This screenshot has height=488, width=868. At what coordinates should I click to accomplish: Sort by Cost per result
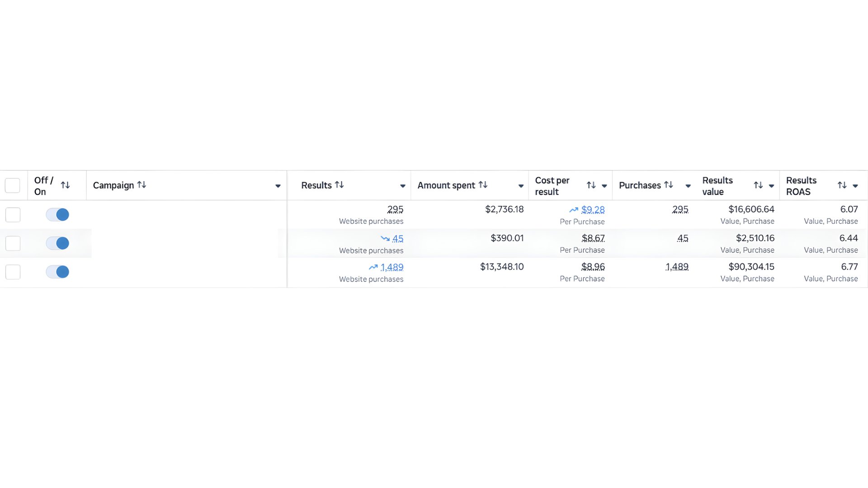pos(591,185)
